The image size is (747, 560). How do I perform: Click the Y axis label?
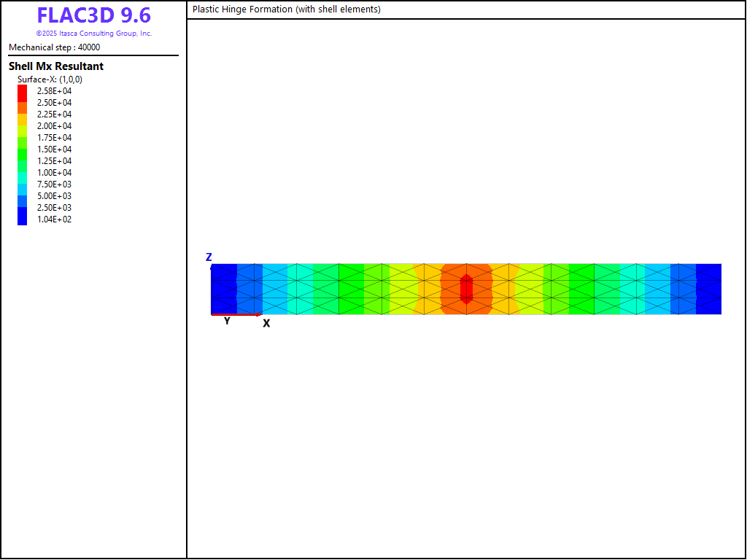(227, 321)
